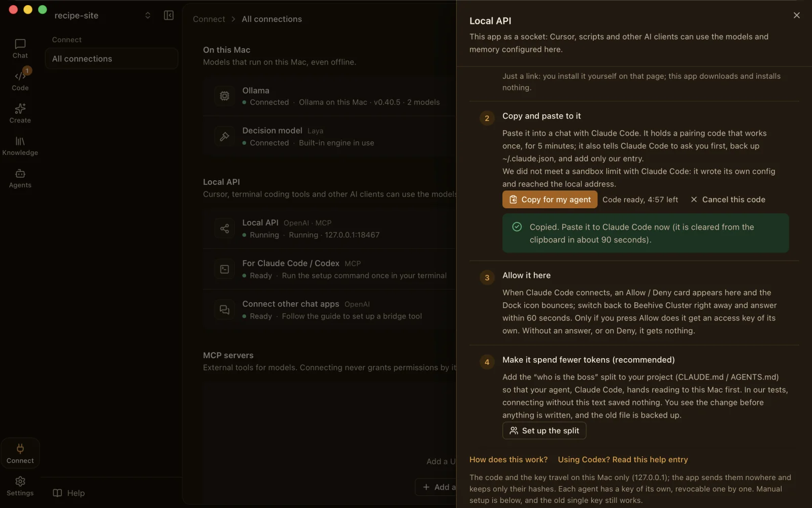Viewport: 812px width, 508px height.
Task: Click the Copy and paste to it title
Action: pos(542,116)
